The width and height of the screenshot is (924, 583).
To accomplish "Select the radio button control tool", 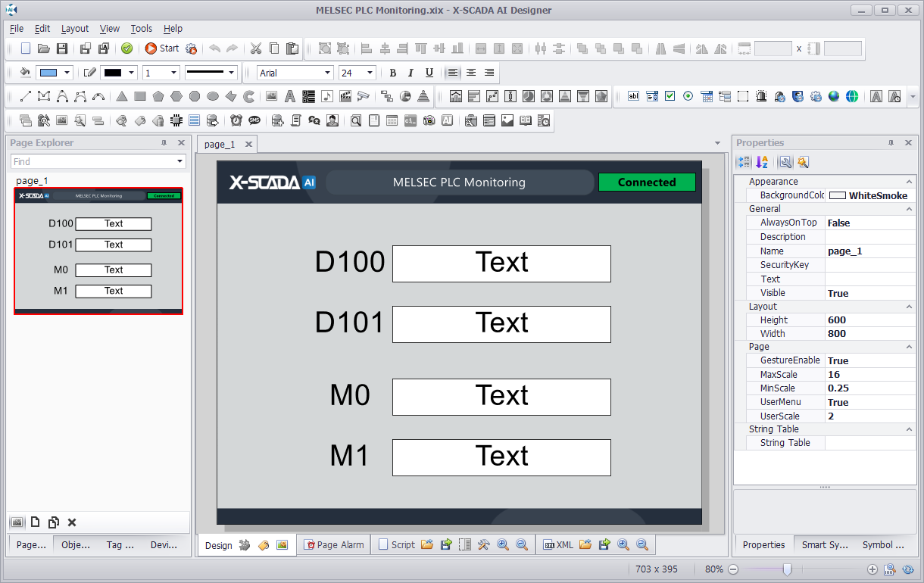I will point(688,96).
